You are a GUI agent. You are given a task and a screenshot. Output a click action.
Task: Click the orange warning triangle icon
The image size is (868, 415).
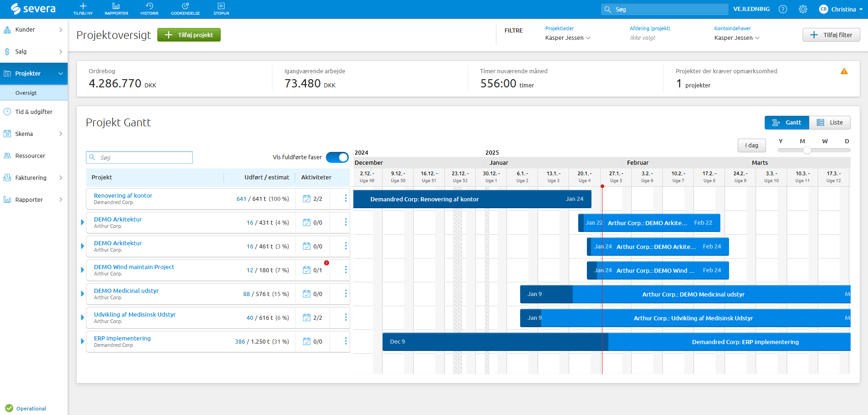pyautogui.click(x=844, y=71)
